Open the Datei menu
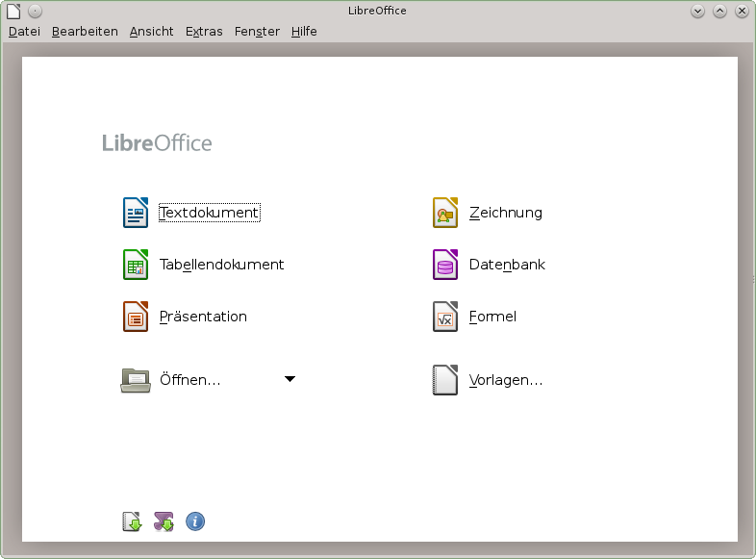The width and height of the screenshot is (756, 559). click(24, 32)
